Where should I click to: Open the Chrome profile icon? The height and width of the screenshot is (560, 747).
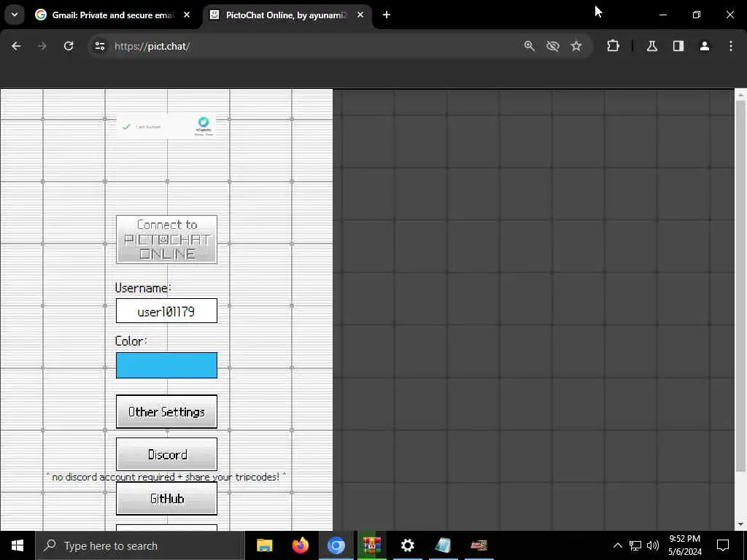click(x=705, y=46)
